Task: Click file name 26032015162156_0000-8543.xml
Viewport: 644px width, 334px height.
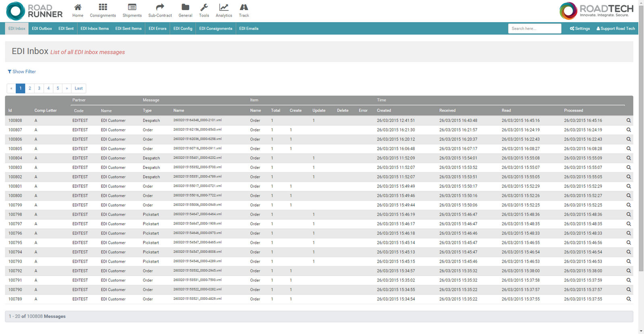Action: tap(197, 130)
